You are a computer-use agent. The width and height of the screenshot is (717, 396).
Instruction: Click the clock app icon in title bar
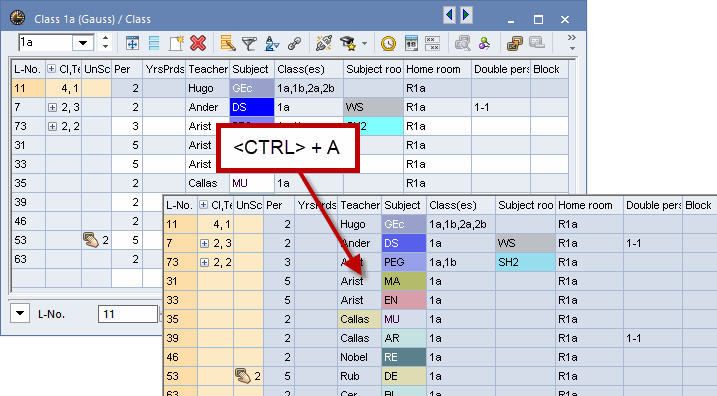pos(17,18)
